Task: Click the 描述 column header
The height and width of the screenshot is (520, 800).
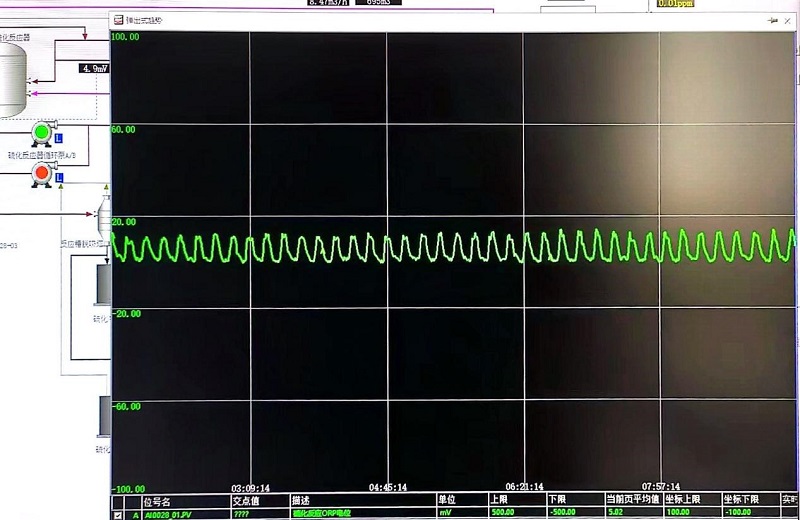Action: point(302,499)
